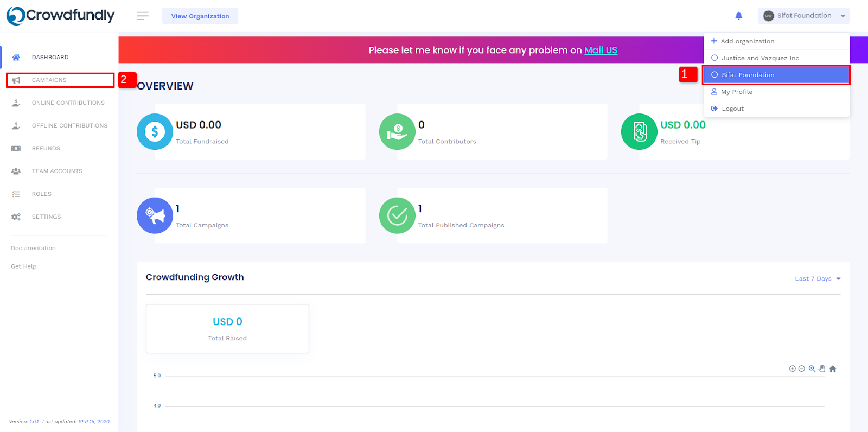Screen dimensions: 868x432
Task: Click the USD 0 Total Raised card
Action: [x=227, y=329]
